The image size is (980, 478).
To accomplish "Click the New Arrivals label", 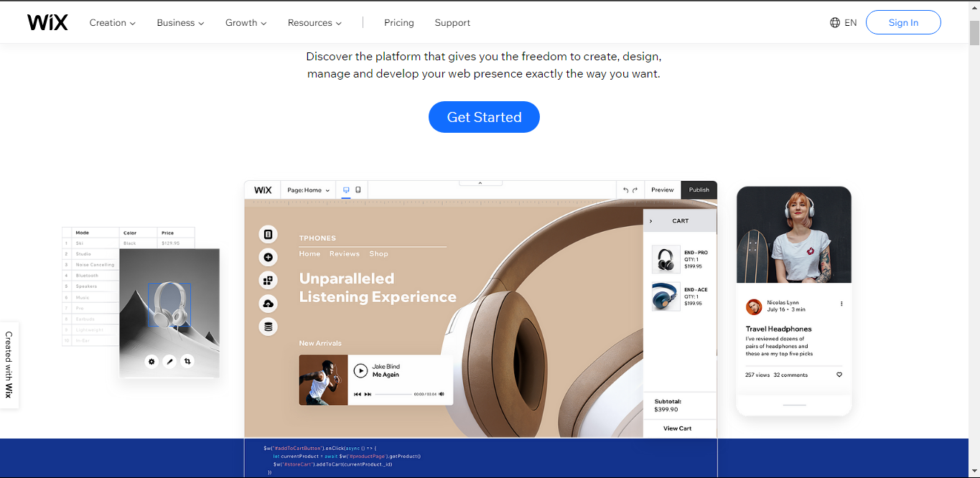I will [x=320, y=343].
